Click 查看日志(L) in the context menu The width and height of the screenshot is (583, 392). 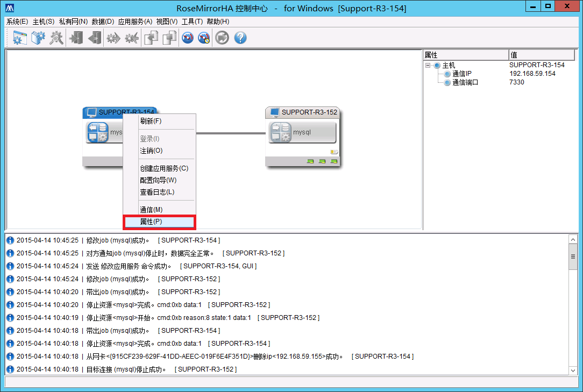click(157, 192)
